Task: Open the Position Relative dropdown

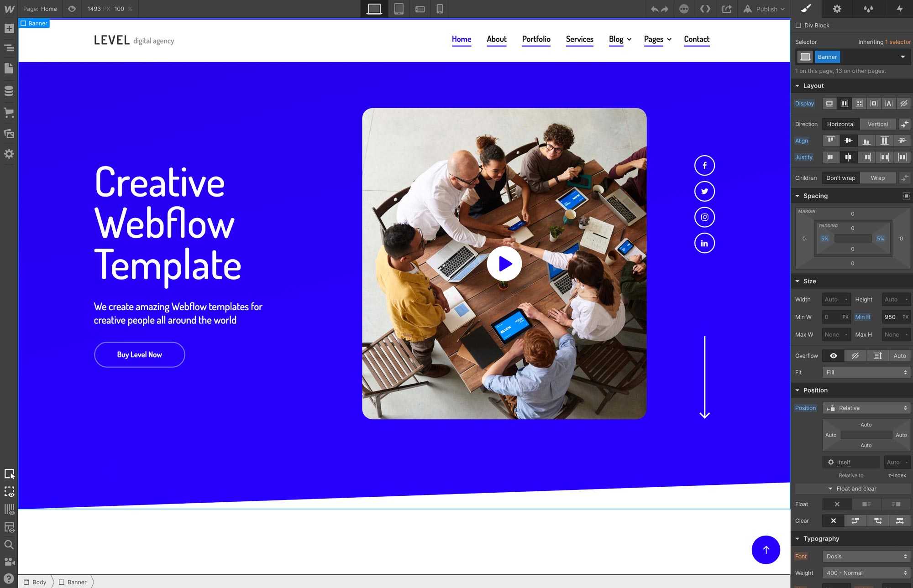Action: 866,408
